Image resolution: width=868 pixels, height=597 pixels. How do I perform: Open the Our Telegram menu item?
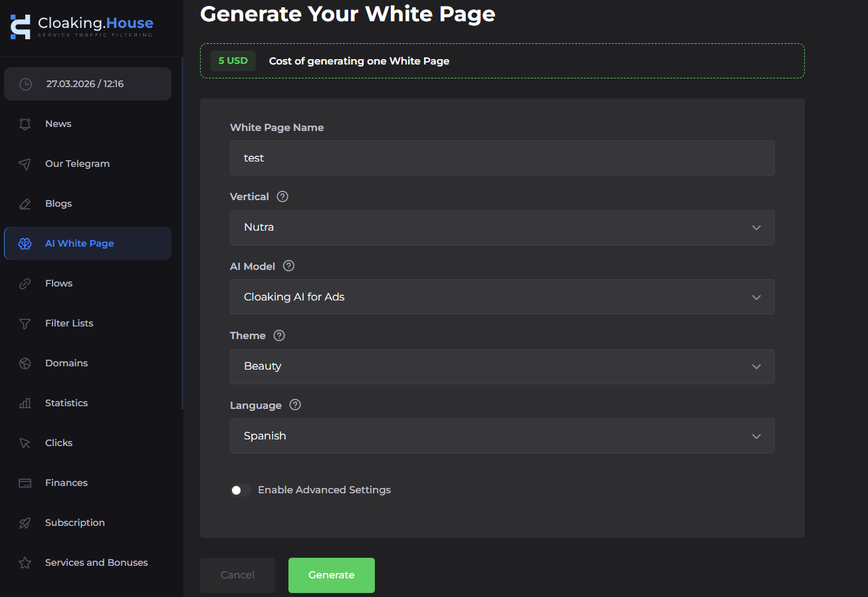click(76, 164)
